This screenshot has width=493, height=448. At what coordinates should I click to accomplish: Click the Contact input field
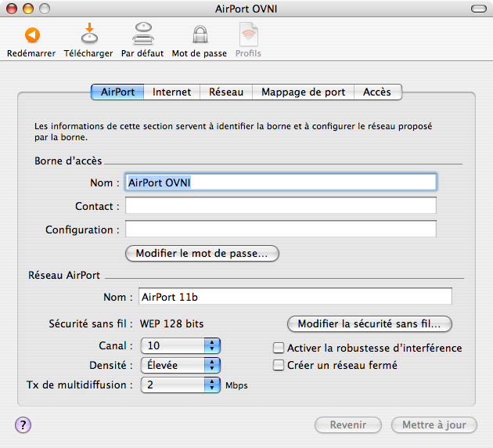pyautogui.click(x=281, y=205)
